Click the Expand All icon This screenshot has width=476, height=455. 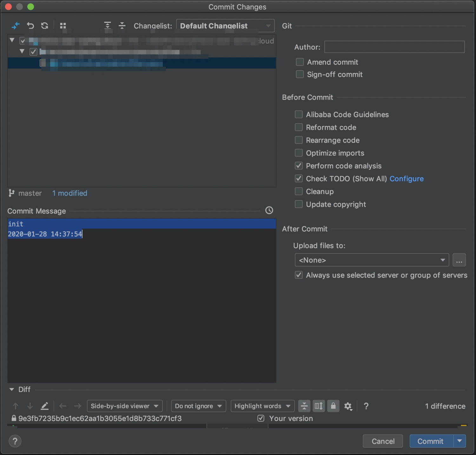point(108,26)
